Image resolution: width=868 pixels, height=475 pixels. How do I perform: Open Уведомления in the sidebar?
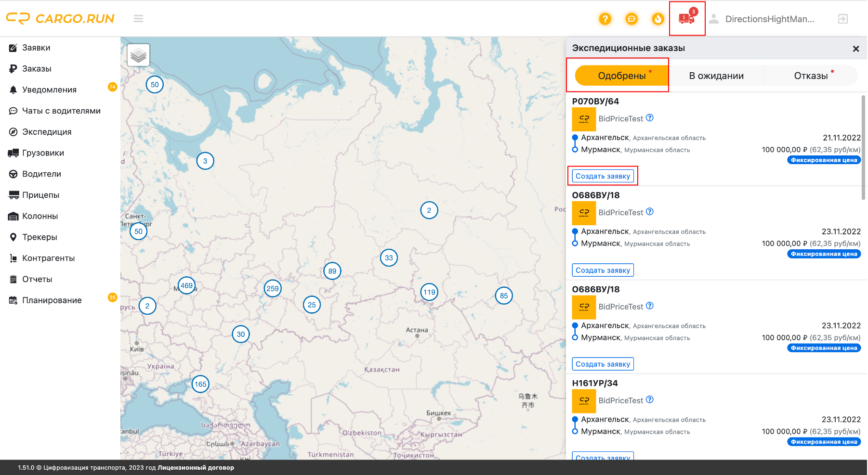coord(49,90)
